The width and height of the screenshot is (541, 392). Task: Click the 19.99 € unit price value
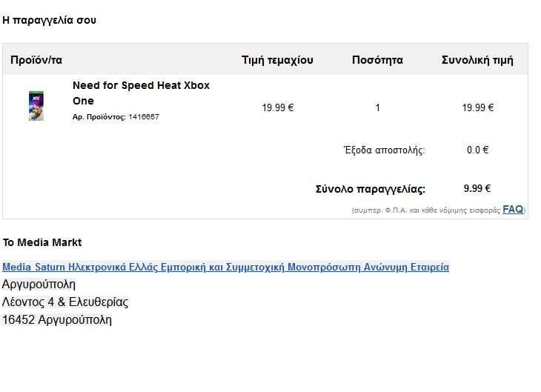[278, 107]
